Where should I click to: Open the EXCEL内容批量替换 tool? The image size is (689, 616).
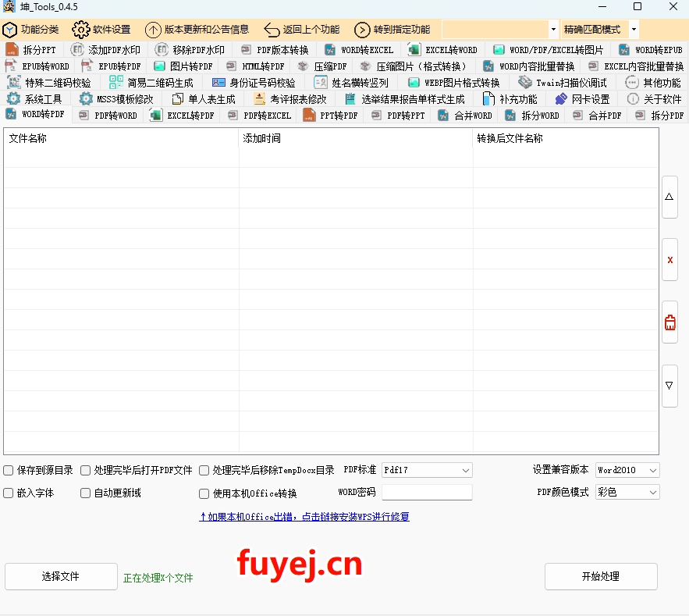[636, 66]
